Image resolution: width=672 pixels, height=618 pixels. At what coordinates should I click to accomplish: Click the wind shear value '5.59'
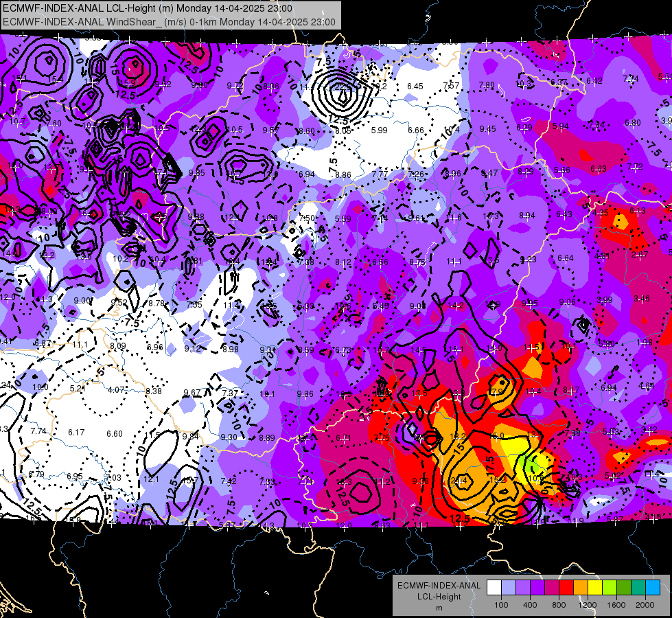coord(343,219)
